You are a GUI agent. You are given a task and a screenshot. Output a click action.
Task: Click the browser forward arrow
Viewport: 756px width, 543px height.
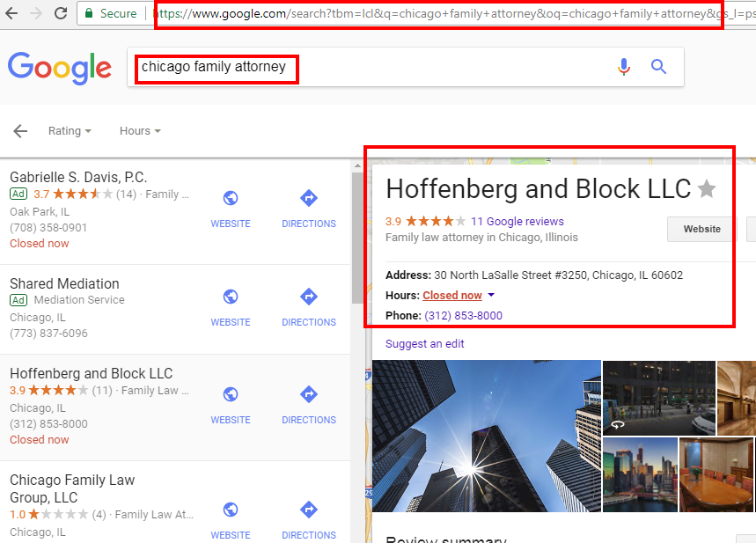click(x=36, y=13)
